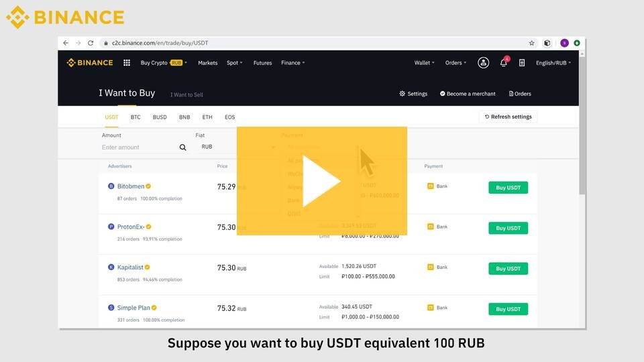Click Become a merchant link
The height and width of the screenshot is (362, 644).
pos(468,94)
